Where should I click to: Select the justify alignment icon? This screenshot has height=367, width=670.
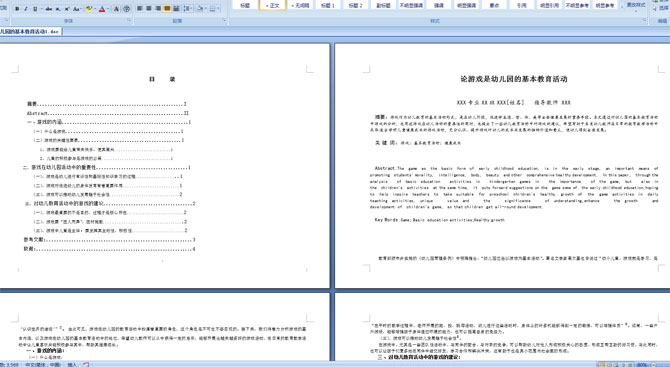click(167, 9)
